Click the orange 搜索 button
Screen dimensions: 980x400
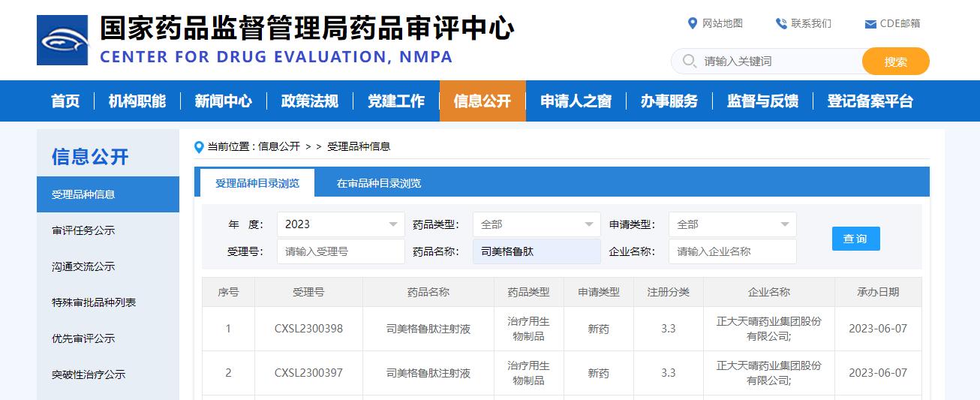896,62
